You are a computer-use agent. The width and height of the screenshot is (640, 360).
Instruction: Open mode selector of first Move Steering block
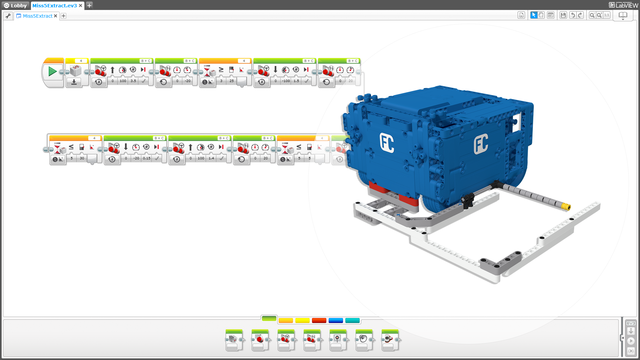99,82
